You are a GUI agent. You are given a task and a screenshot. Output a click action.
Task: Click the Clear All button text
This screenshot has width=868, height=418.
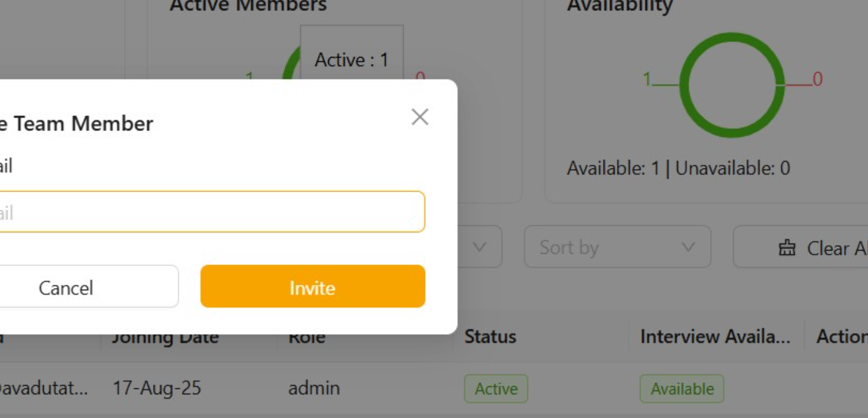[x=836, y=248]
